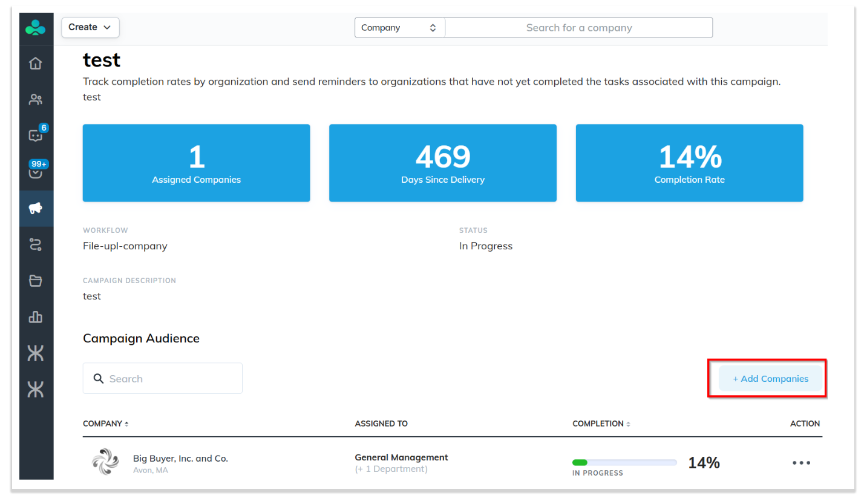Viewport: 864px width, 504px height.
Task: Sort the table by the COMPLETION column
Action: tap(601, 424)
